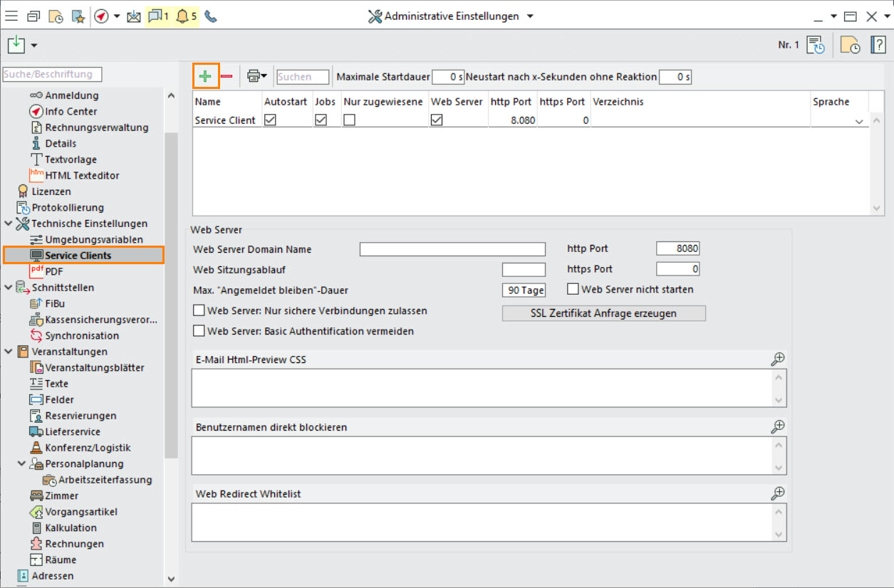The image size is (894, 588).
Task: Collapse the Veranstaltungen tree node
Action: click(x=8, y=352)
